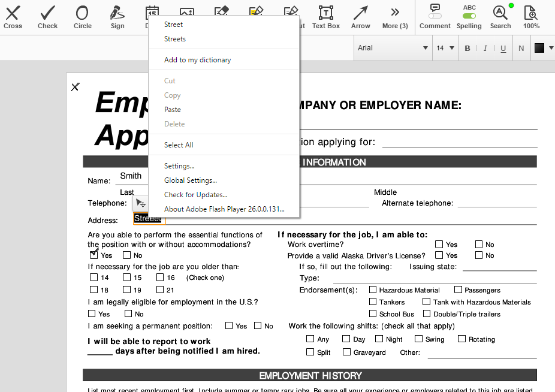
Task: Check Hazardous Material endorsement
Action: [373, 290]
